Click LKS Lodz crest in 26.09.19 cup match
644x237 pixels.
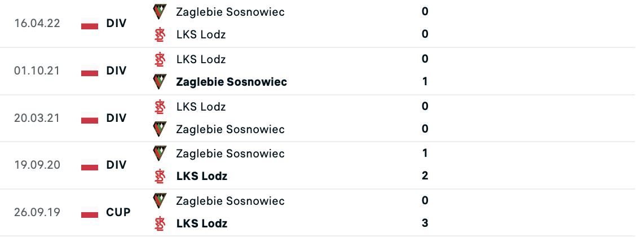click(x=160, y=223)
